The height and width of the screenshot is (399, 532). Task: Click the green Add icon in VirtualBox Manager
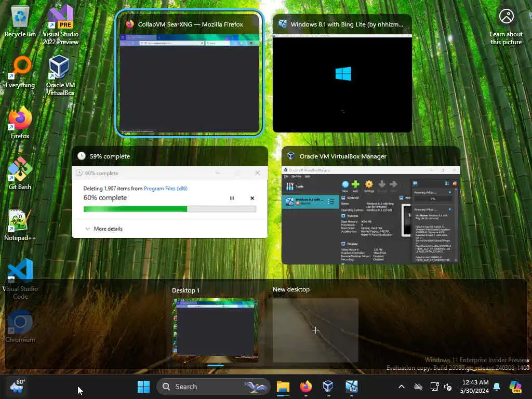tap(355, 187)
